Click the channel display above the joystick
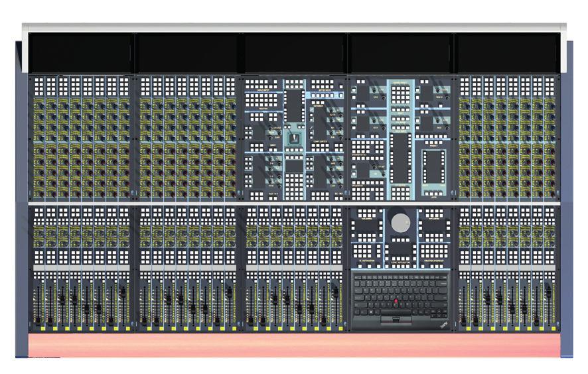Viewport: 588px width, 374px height. [x=295, y=105]
